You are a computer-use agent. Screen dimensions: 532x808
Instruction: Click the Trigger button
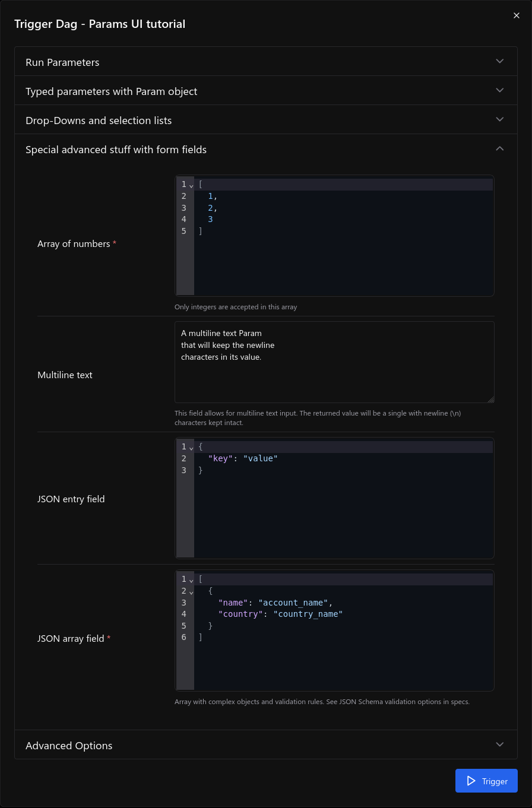point(486,781)
